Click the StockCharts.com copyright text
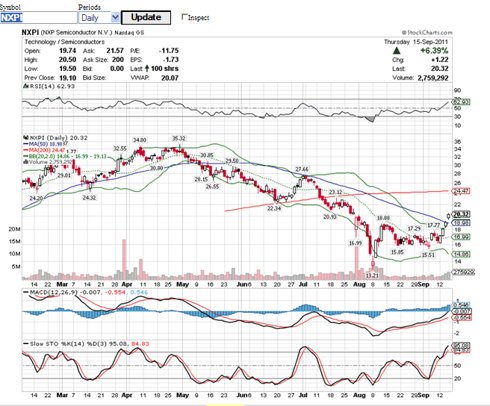The image size is (490, 406). click(427, 32)
